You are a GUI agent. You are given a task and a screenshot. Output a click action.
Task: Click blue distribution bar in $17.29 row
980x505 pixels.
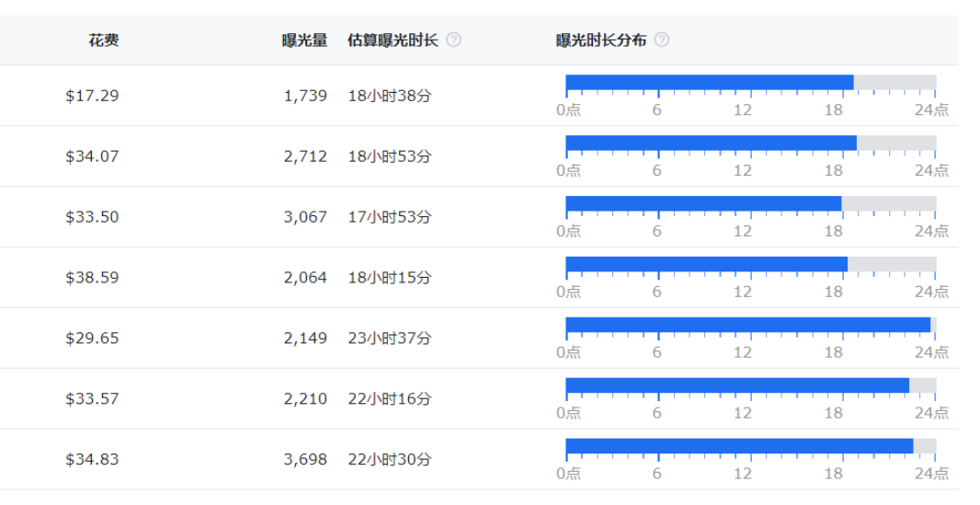(x=709, y=83)
